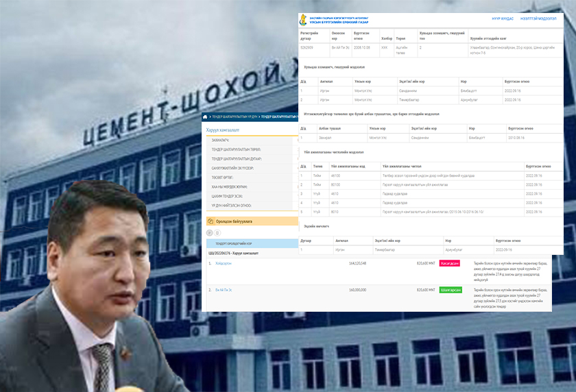Click the green Шалгарсан status badge
The width and height of the screenshot is (576, 392).
[x=451, y=290]
